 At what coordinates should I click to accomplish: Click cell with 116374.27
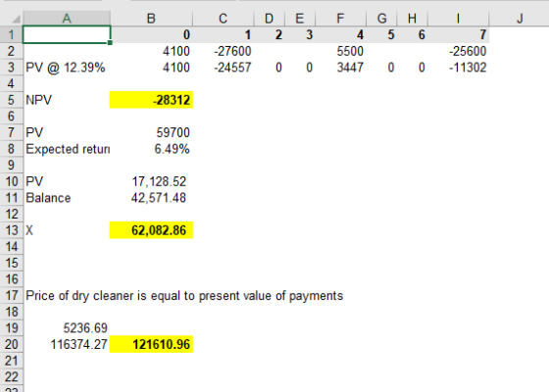(67, 344)
